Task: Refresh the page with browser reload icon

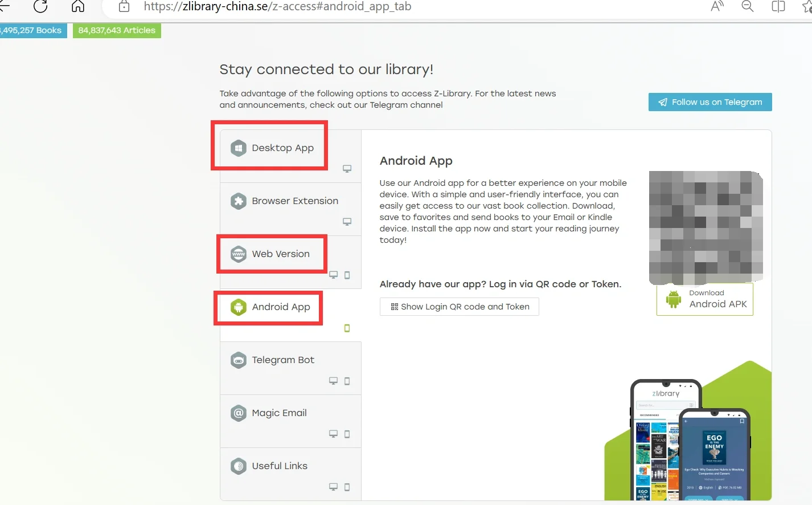Action: [x=40, y=6]
